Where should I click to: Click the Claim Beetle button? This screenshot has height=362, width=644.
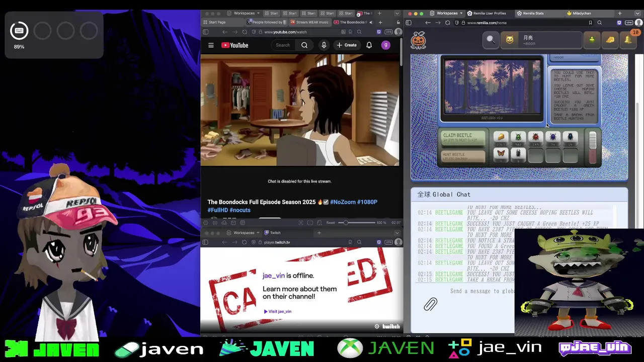click(463, 138)
